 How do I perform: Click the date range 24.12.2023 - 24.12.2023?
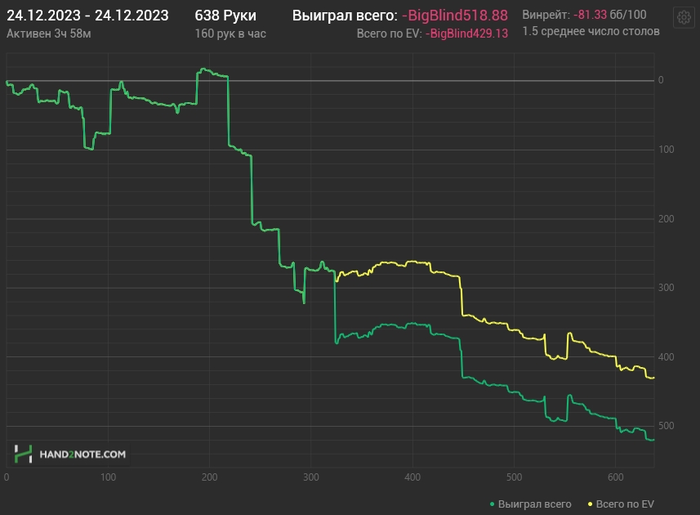(88, 16)
